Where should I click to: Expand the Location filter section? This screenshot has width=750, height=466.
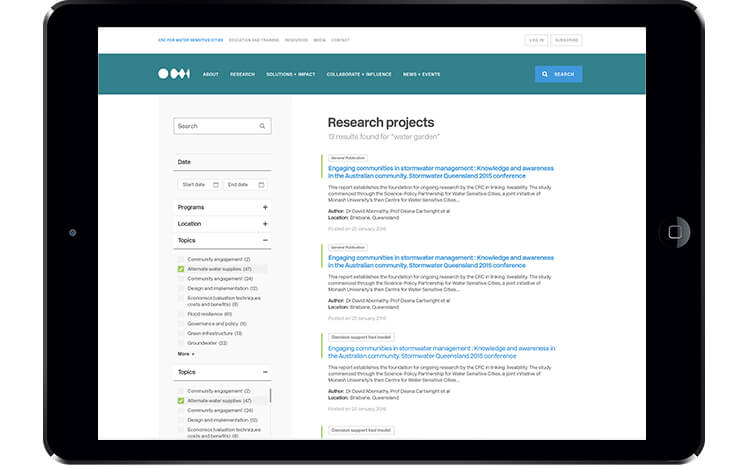click(265, 224)
